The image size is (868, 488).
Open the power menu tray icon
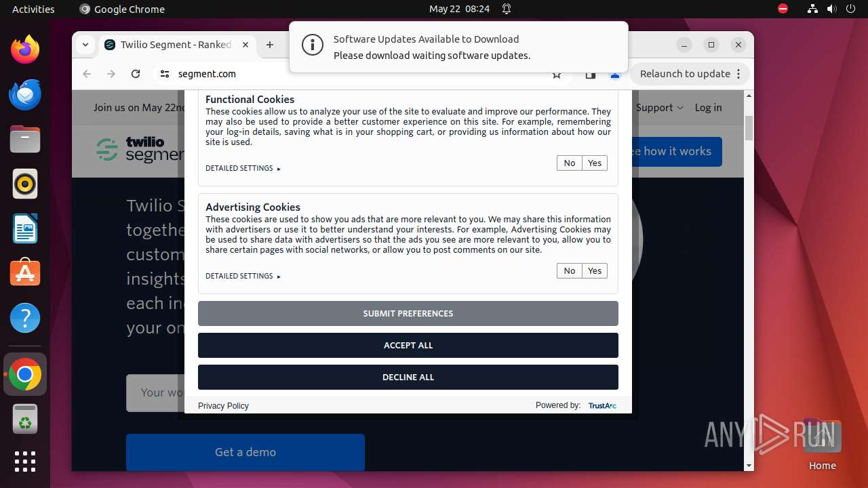(850, 9)
